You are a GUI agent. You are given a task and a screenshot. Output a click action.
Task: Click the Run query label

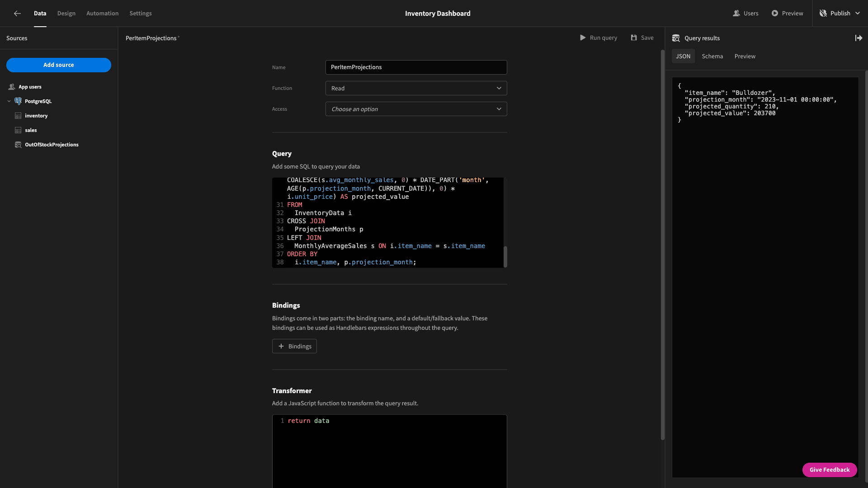[603, 38]
